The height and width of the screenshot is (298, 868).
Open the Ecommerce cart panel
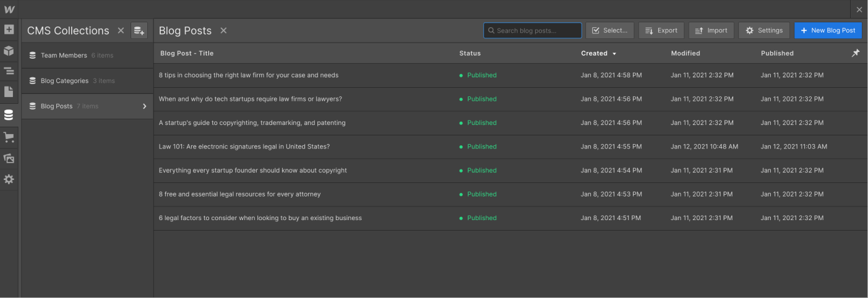point(9,137)
